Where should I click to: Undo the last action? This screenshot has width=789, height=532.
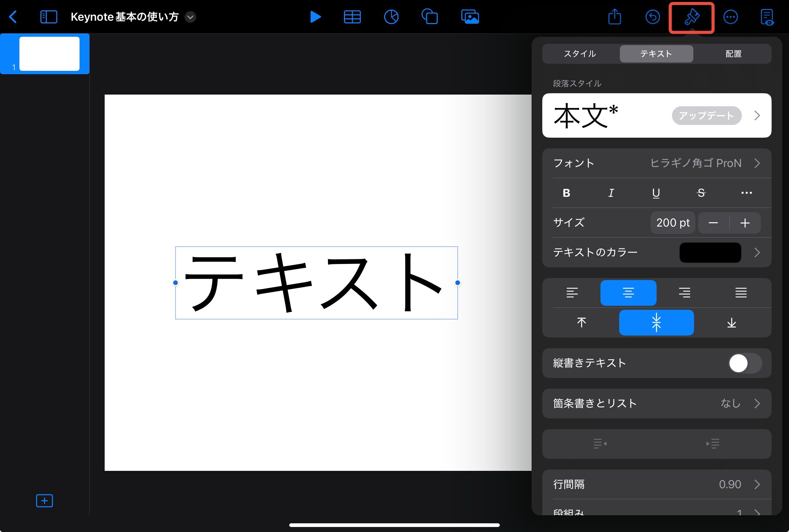(x=653, y=17)
